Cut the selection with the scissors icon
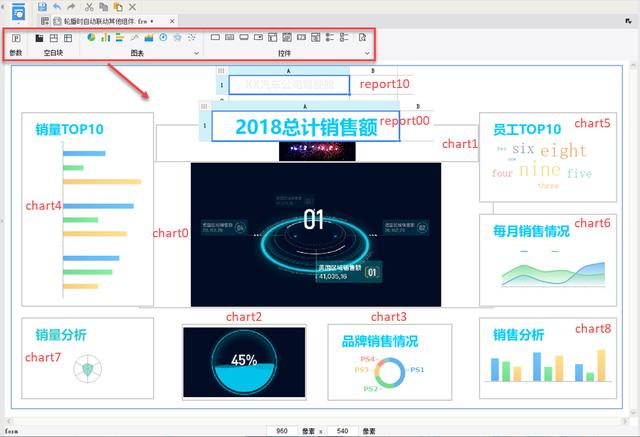 (x=89, y=7)
